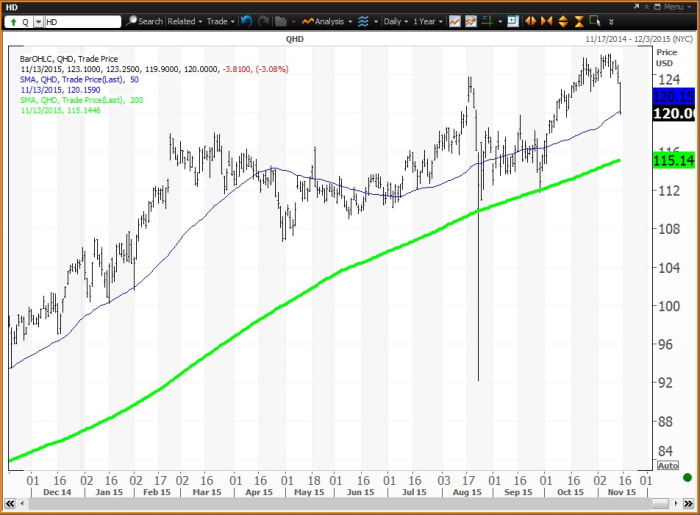Toggle the Auto price scale button
Image resolution: width=700 pixels, height=515 pixels.
(667, 465)
